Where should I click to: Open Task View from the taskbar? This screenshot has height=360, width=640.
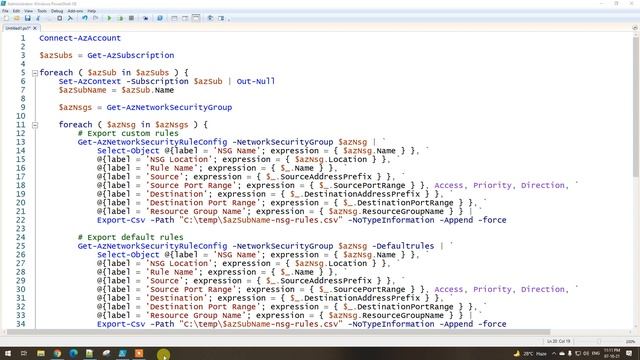pos(24,353)
